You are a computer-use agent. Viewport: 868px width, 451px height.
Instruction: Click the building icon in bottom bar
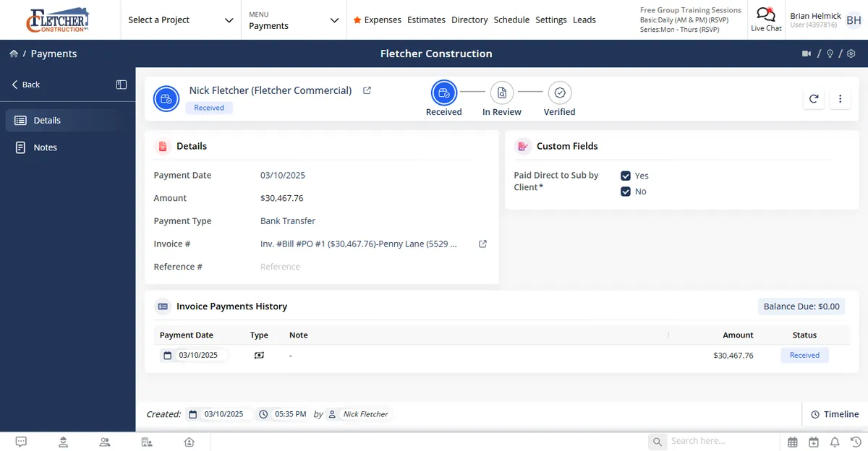[x=147, y=442]
